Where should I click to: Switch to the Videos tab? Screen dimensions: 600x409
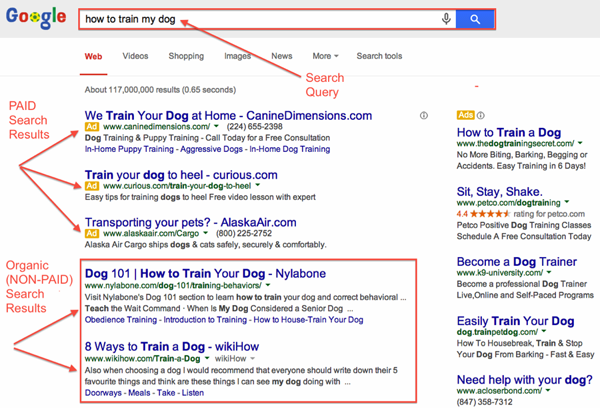135,57
